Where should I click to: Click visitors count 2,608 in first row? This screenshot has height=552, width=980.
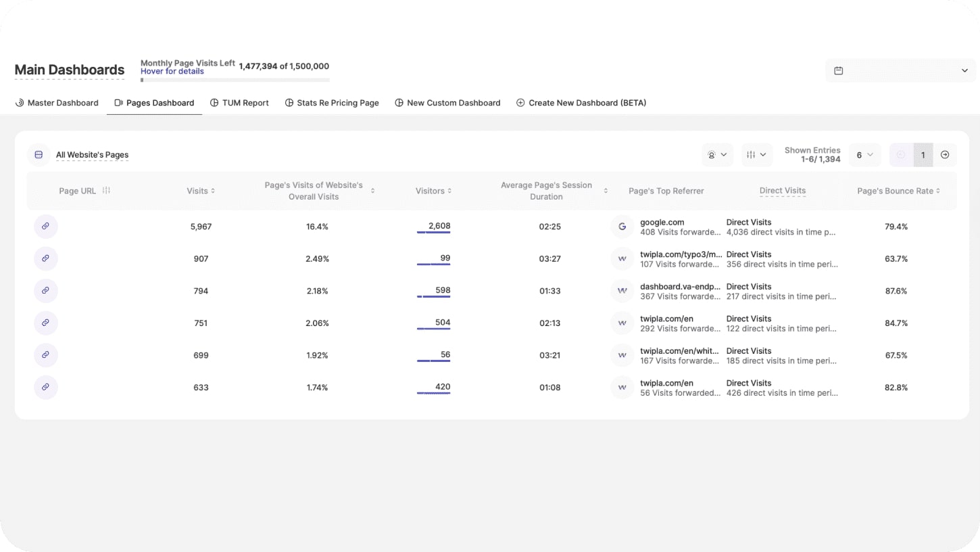tap(439, 226)
